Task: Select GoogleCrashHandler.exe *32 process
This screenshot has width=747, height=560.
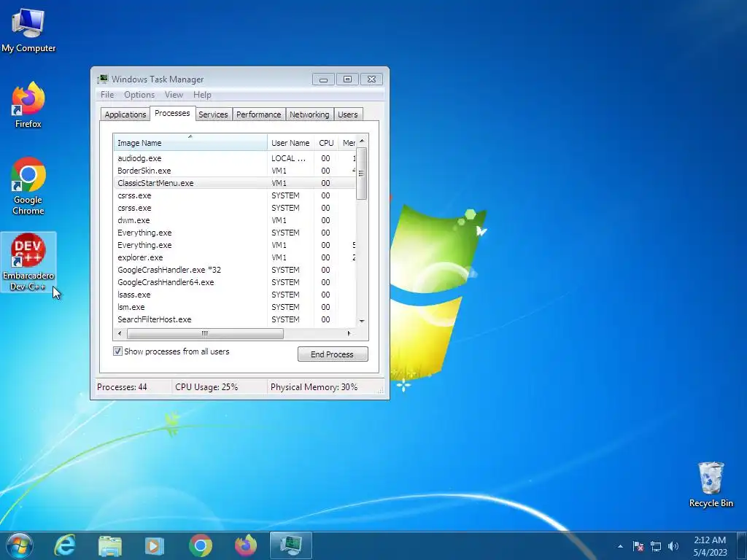Action: click(234, 270)
